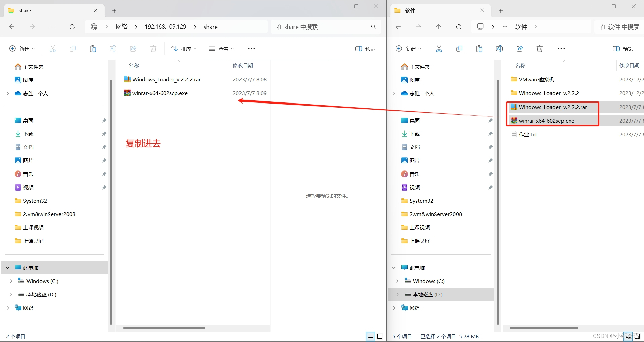644x342 pixels.
Task: Expand 网络 in the 软件 window sidebar
Action: click(x=394, y=308)
